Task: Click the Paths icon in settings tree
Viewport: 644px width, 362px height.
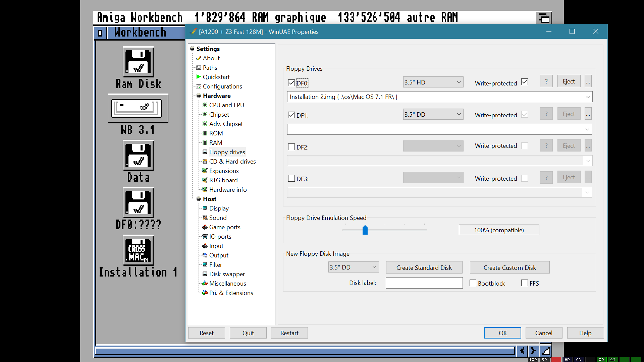Action: coord(199,67)
